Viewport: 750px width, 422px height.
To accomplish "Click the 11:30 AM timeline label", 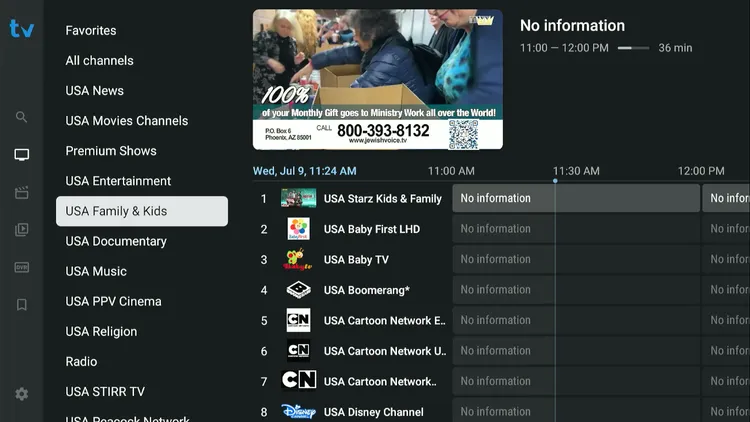I will (576, 171).
